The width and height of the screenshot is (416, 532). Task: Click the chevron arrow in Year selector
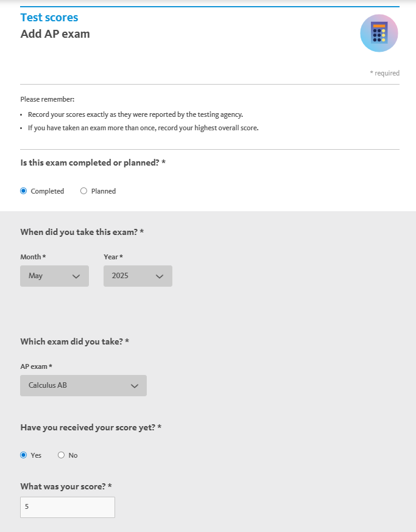160,276
